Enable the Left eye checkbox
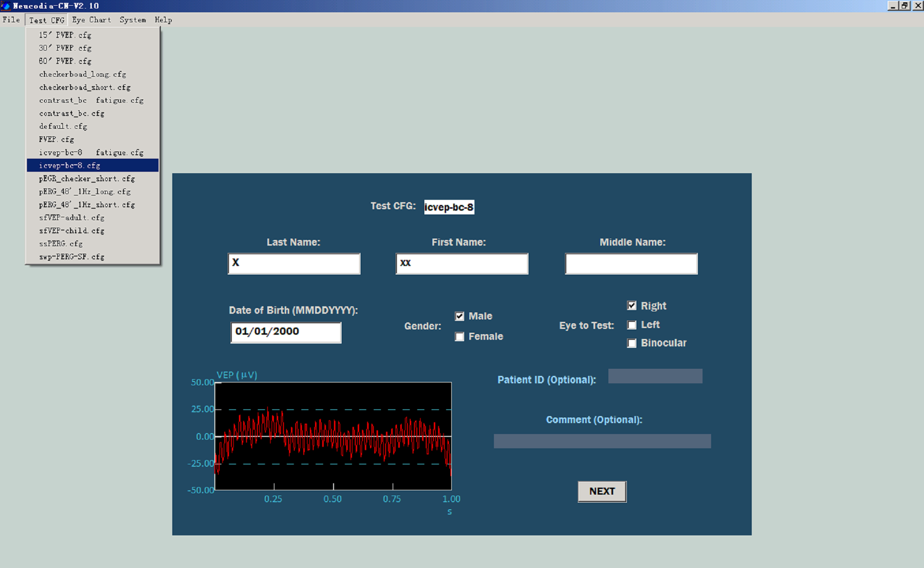The height and width of the screenshot is (568, 924). pos(632,325)
